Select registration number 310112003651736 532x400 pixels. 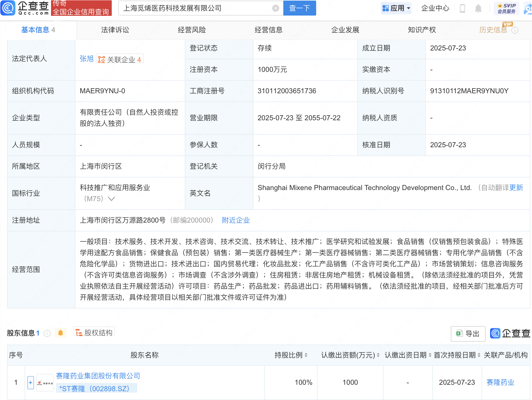(287, 91)
